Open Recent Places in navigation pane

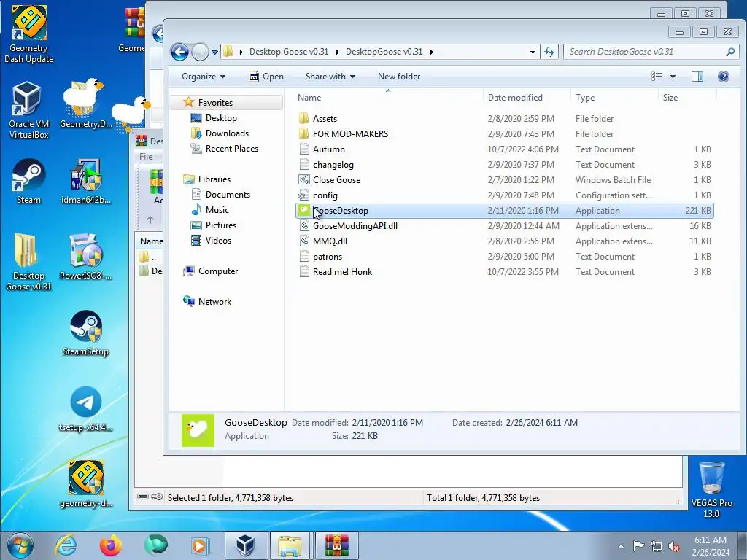click(231, 149)
